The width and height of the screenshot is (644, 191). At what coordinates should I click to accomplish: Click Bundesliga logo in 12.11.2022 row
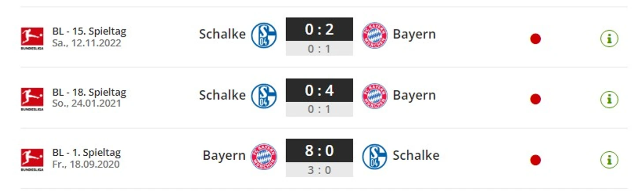coord(32,38)
